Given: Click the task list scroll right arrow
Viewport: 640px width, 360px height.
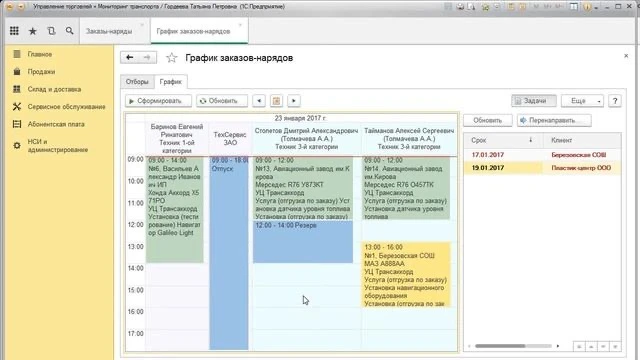Looking at the screenshot, I should click(x=558, y=346).
